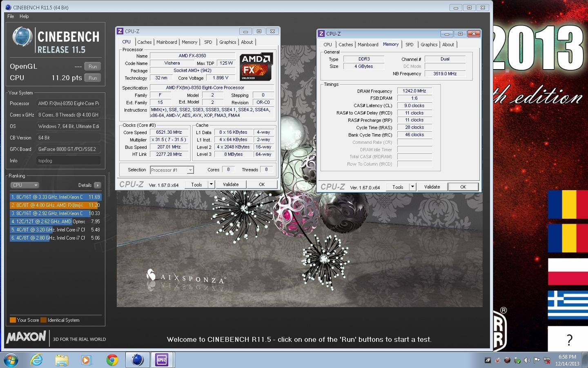Select ranking row 2 AMD FX 4.00 GHz
This screenshot has width=588, height=368.
pos(55,205)
